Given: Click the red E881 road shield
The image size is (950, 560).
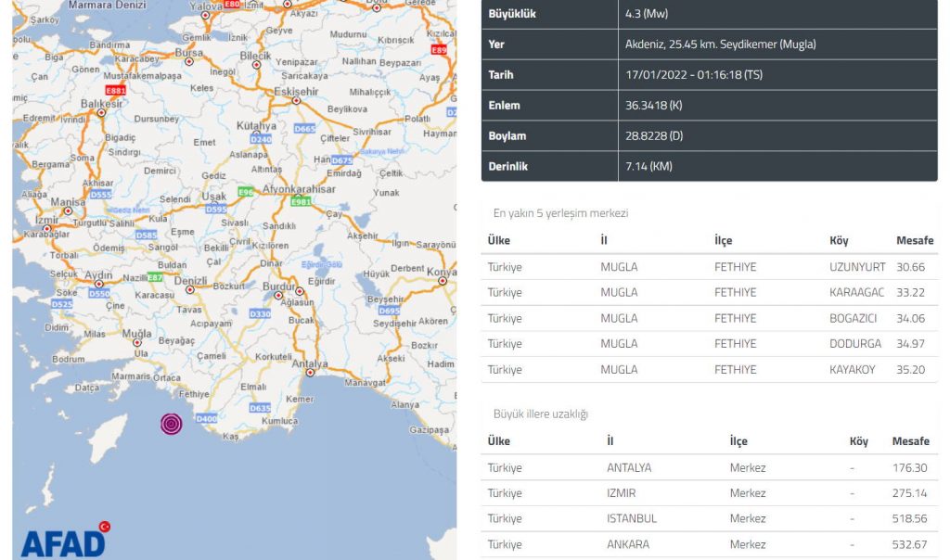Looking at the screenshot, I should coord(117,91).
